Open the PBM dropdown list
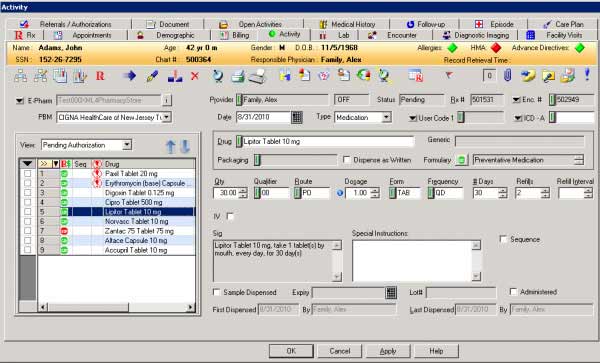The width and height of the screenshot is (600, 363). click(x=167, y=117)
